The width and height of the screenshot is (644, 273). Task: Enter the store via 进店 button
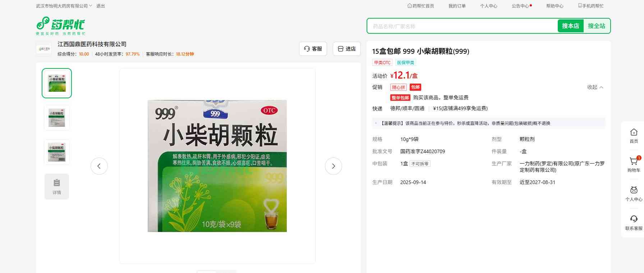(x=346, y=49)
